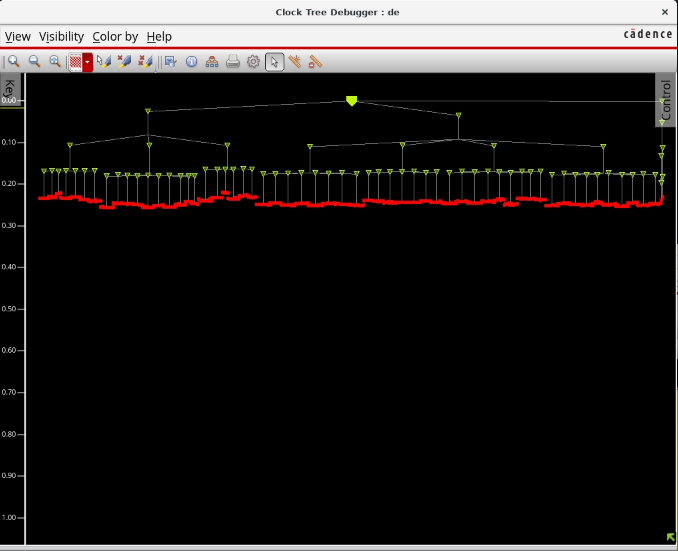Expand the Control side panel
Image resolution: width=678 pixels, height=551 pixels.
(666, 100)
